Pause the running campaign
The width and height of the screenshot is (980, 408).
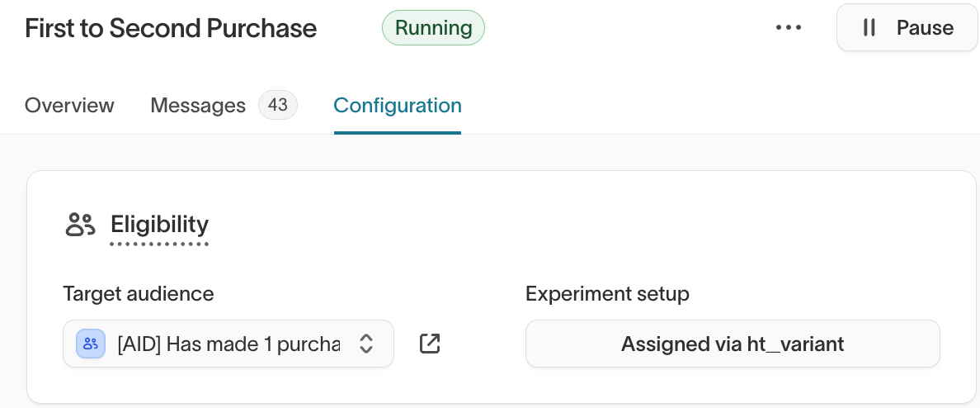(907, 28)
